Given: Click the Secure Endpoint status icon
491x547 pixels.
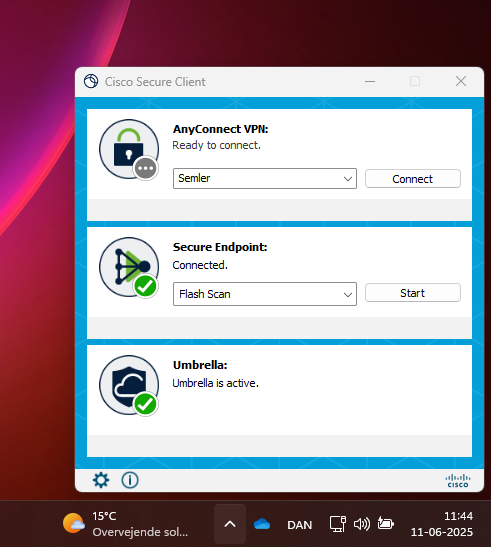Looking at the screenshot, I should (x=129, y=268).
